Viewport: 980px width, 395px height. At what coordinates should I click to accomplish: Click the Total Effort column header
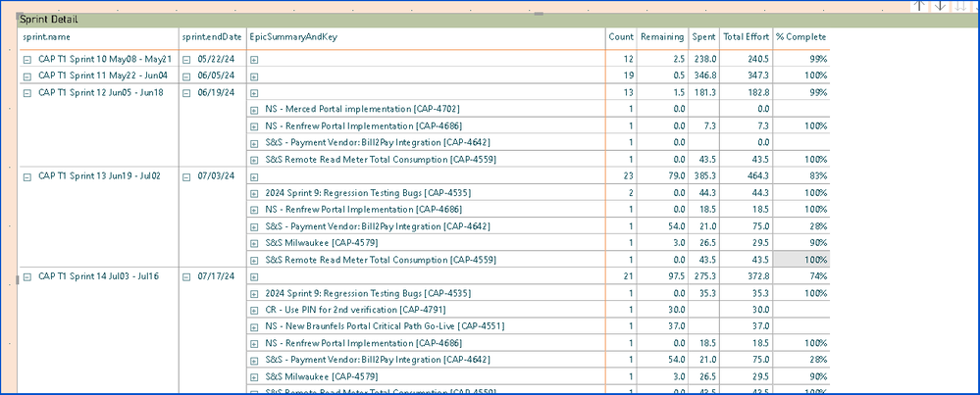point(746,37)
